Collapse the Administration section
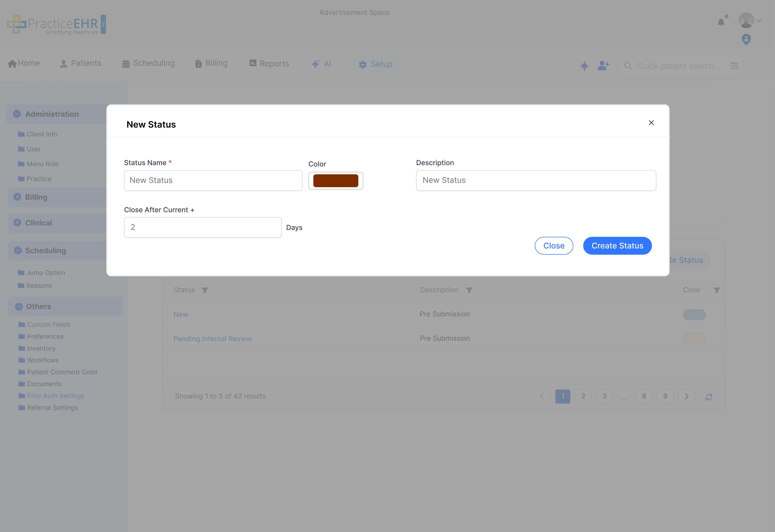The width and height of the screenshot is (775, 532). click(17, 114)
